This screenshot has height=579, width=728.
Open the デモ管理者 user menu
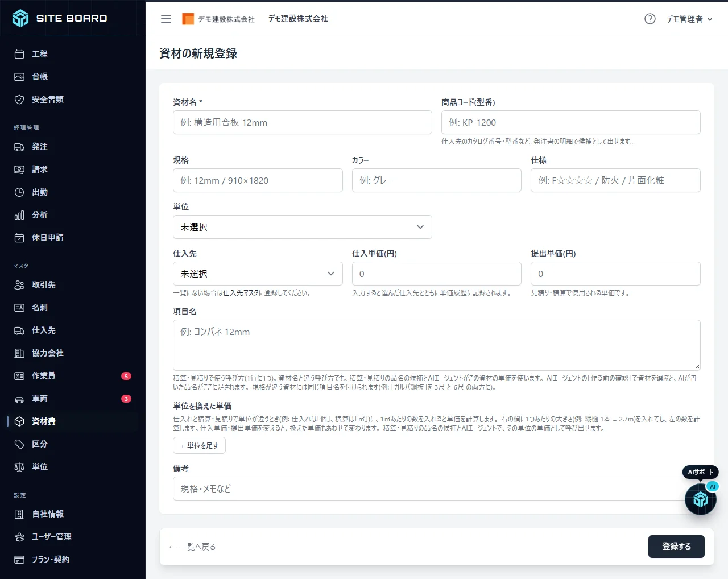pyautogui.click(x=689, y=19)
